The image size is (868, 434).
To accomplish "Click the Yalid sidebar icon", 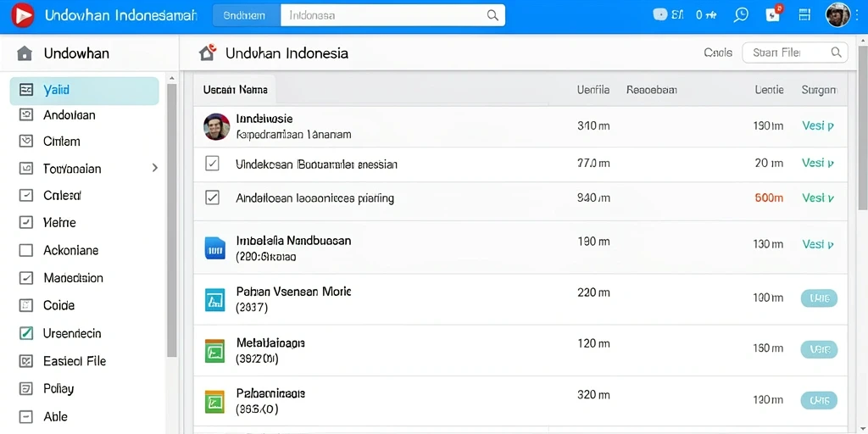I will pyautogui.click(x=26, y=90).
